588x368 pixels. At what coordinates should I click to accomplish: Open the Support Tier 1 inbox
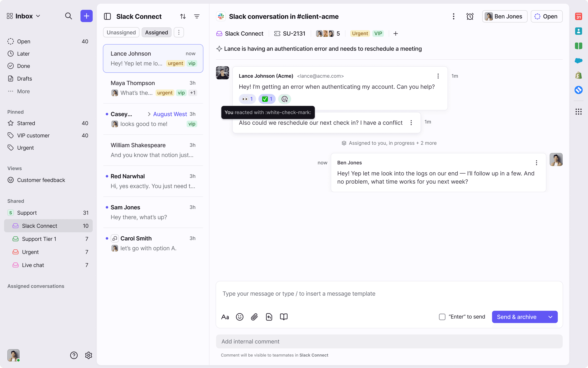click(48, 239)
